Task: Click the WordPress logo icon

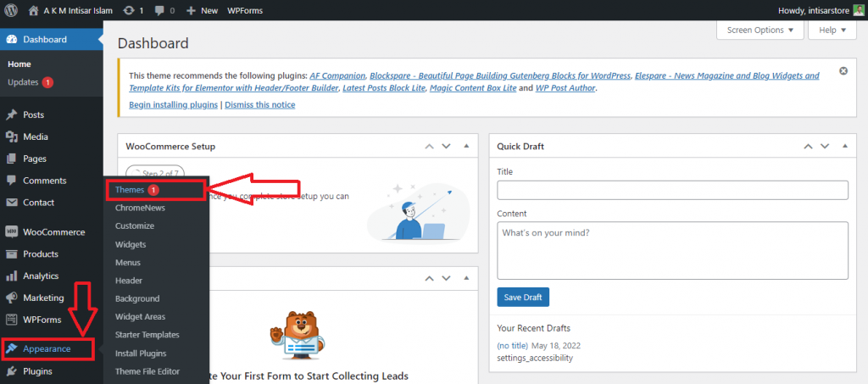Action: click(x=11, y=10)
